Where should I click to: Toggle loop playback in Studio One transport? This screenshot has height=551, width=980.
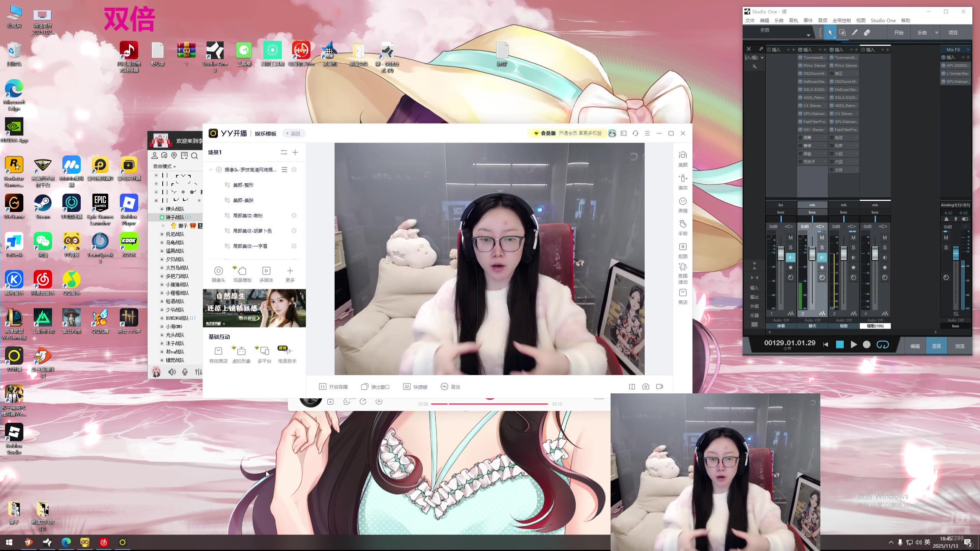pyautogui.click(x=883, y=345)
